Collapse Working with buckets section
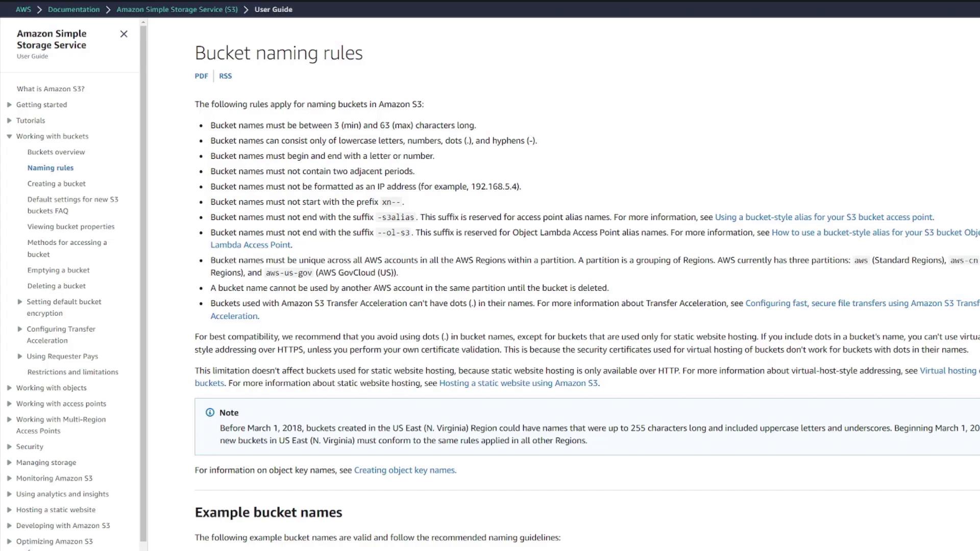Viewport: 980px width, 551px height. 9,136
